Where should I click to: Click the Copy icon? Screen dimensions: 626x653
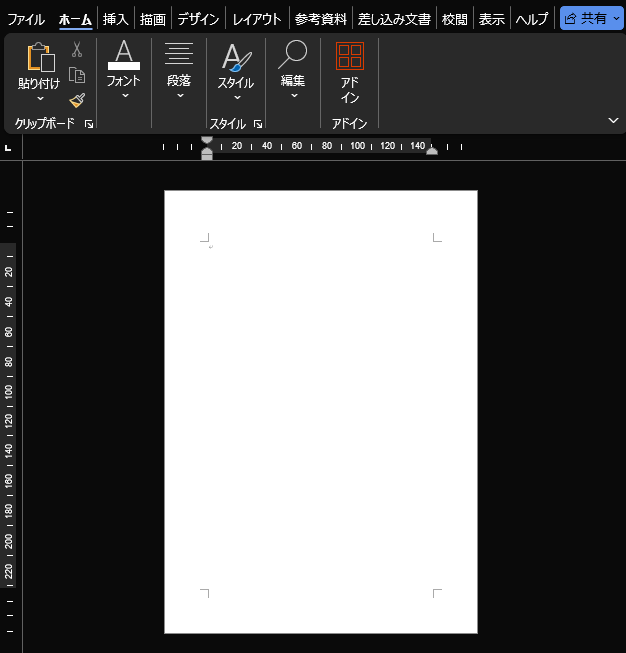click(x=77, y=75)
